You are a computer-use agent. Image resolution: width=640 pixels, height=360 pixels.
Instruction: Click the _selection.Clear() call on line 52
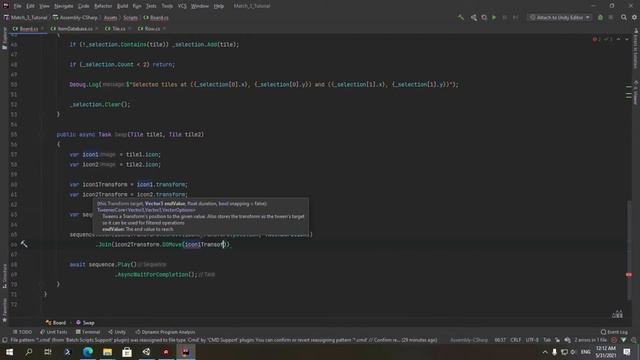[100, 104]
